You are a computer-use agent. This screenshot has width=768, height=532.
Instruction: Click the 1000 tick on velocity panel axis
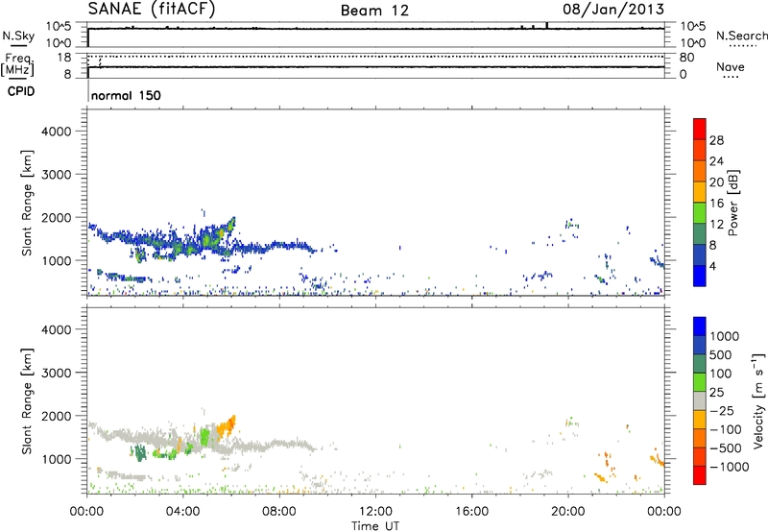pos(57,459)
